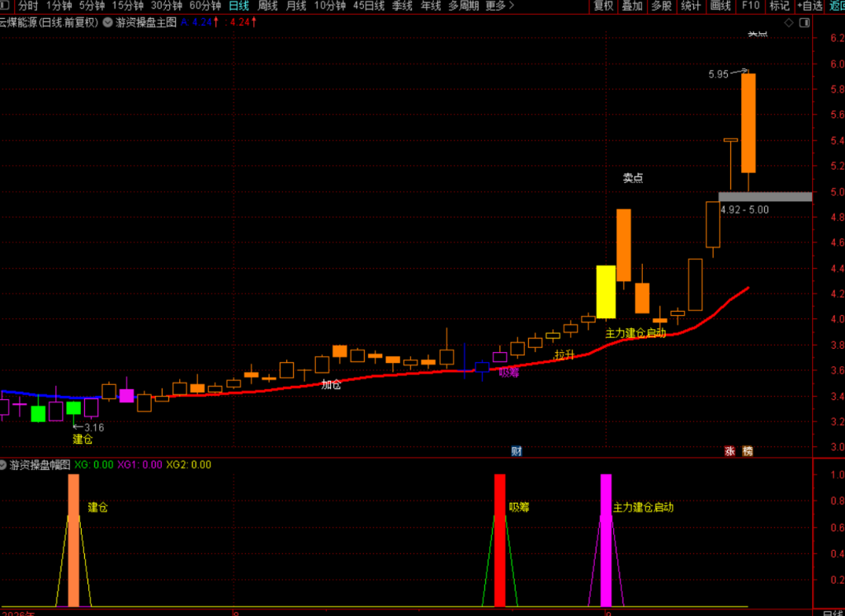Switch to the 年线 yearly chart

431,6
